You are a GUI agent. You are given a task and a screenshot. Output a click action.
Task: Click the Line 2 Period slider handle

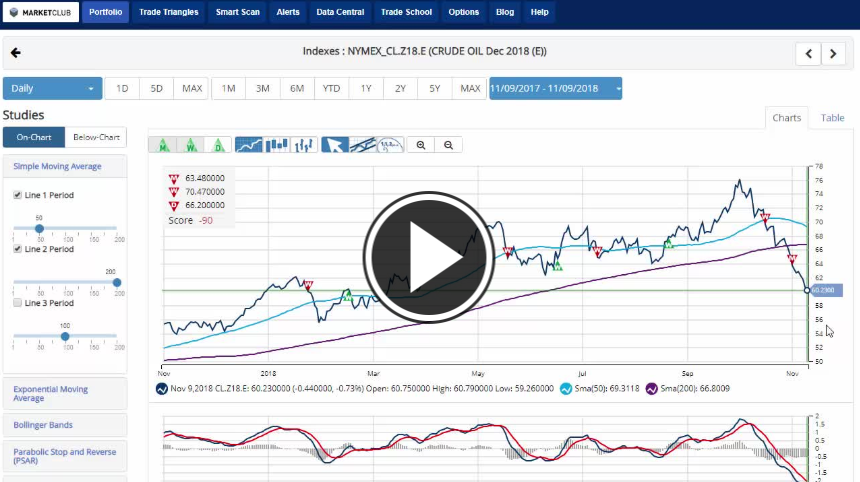coord(117,282)
